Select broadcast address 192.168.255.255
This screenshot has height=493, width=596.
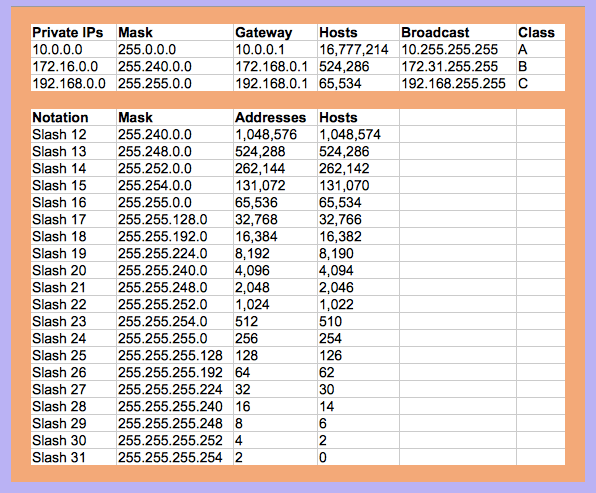pos(458,83)
